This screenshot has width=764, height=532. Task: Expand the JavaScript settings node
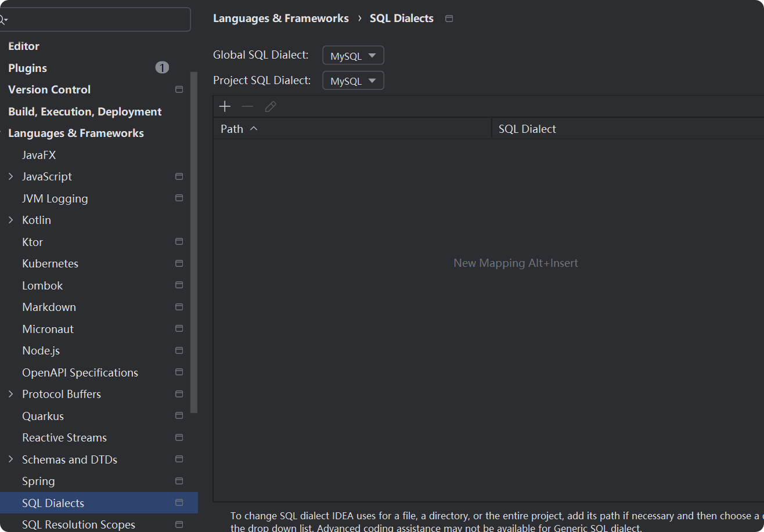(10, 176)
